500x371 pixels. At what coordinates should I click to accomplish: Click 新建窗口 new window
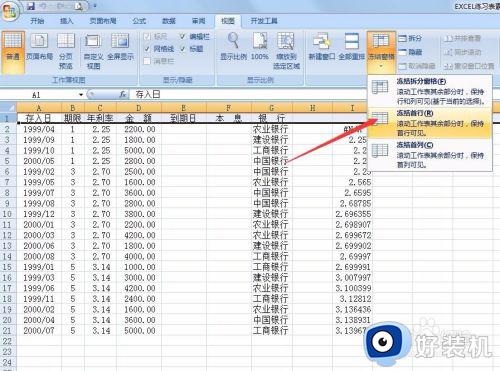tap(321, 47)
